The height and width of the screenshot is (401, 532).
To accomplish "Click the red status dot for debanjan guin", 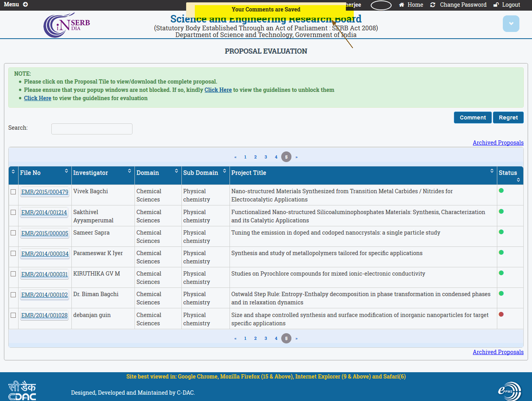I will pos(501,314).
